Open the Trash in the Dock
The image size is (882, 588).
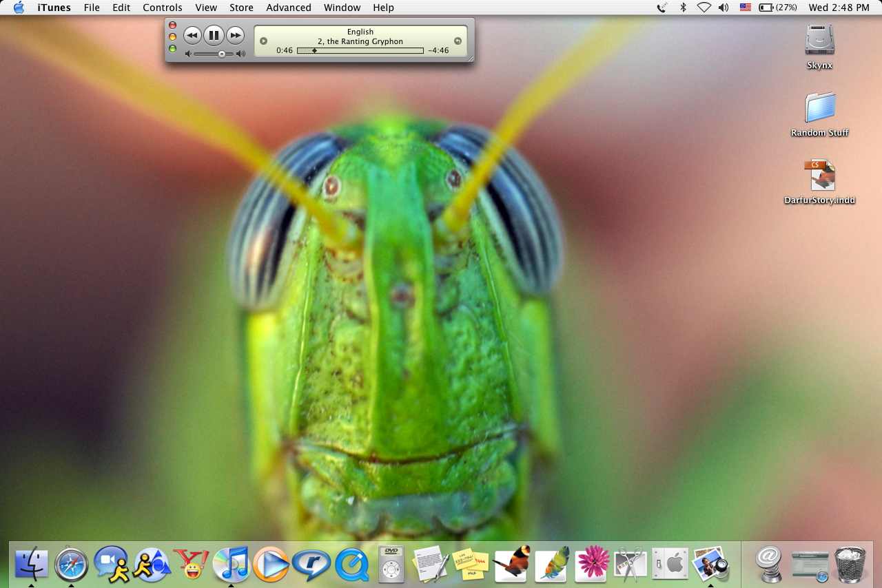[x=850, y=564]
